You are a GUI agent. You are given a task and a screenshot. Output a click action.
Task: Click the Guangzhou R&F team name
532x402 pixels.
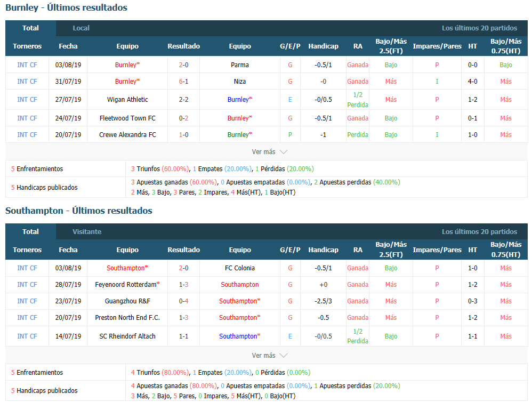pyautogui.click(x=127, y=301)
